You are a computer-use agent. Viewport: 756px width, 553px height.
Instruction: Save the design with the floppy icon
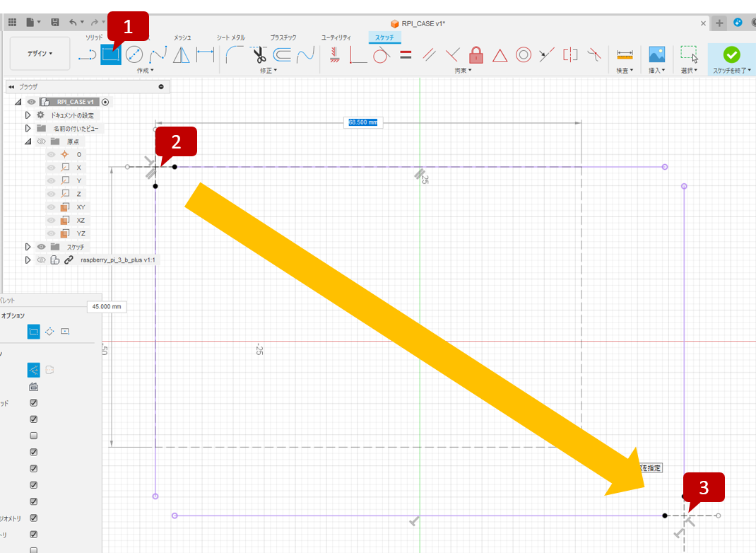[55, 22]
